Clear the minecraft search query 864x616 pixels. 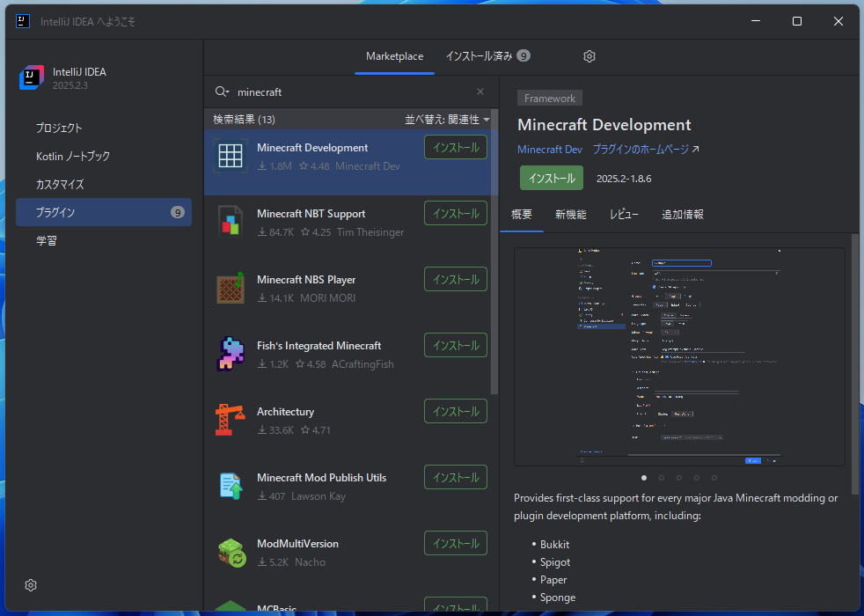click(x=480, y=92)
